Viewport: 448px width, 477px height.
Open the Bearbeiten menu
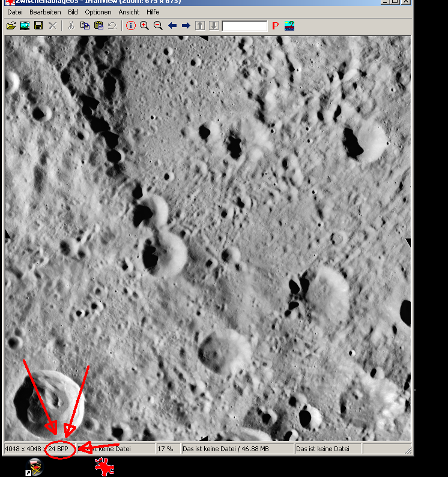point(45,12)
